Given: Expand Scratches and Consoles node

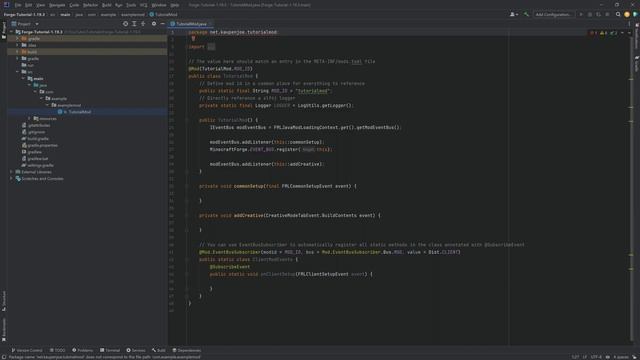Looking at the screenshot, I should click(11, 178).
